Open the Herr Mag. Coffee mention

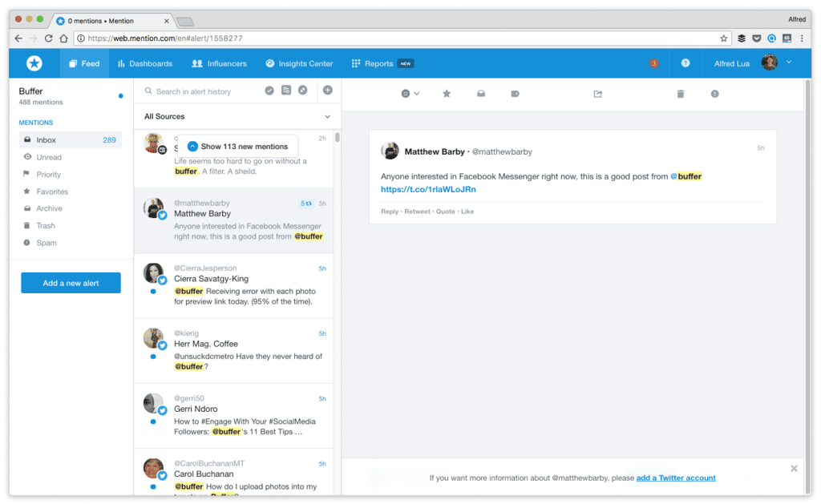[x=233, y=351]
